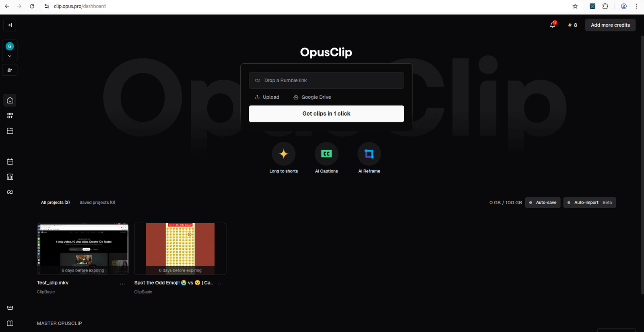The image size is (644, 332).
Task: Click the browser back arrow
Action: [x=7, y=6]
